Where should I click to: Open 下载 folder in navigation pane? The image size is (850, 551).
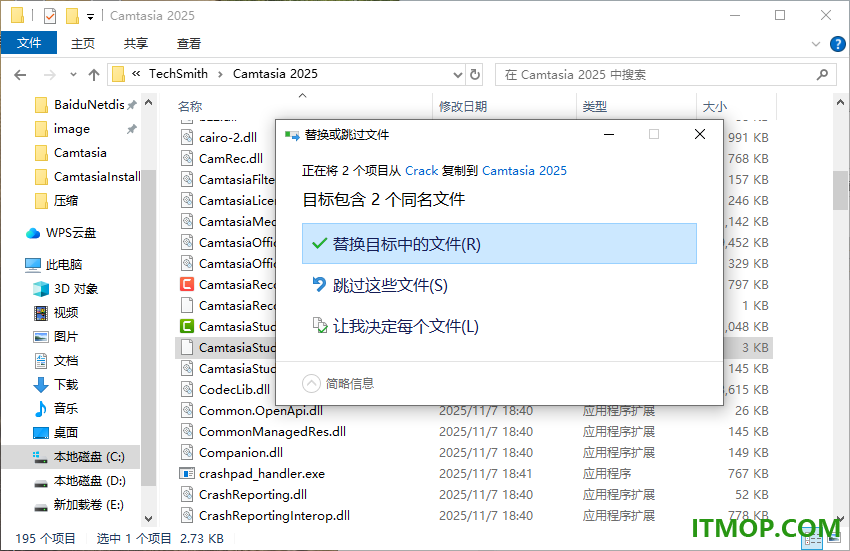point(56,385)
